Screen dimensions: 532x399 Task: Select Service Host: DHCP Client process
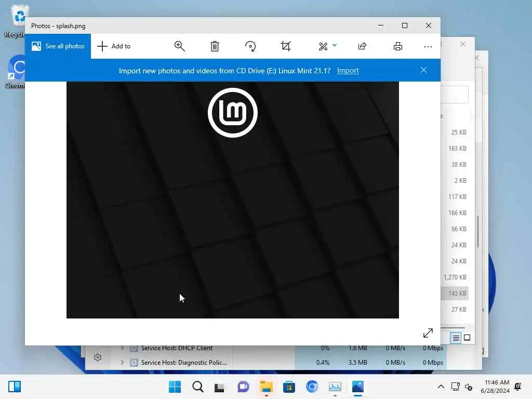(x=177, y=348)
